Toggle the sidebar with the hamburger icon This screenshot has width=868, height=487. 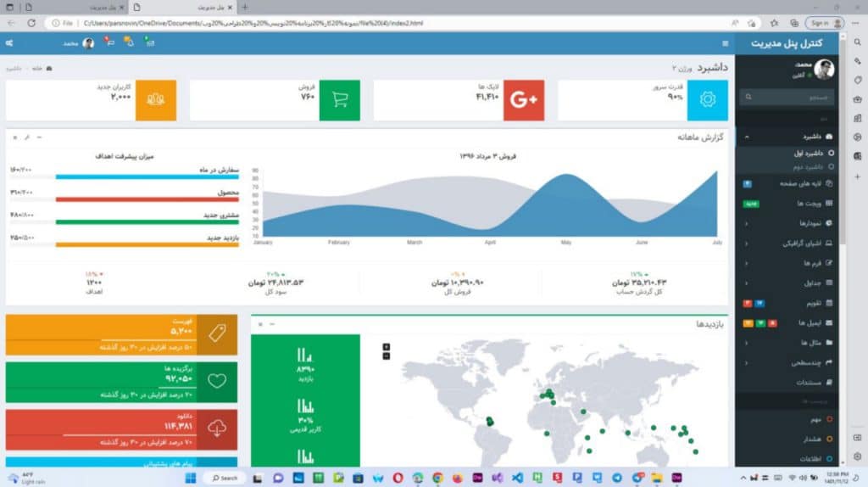click(726, 43)
